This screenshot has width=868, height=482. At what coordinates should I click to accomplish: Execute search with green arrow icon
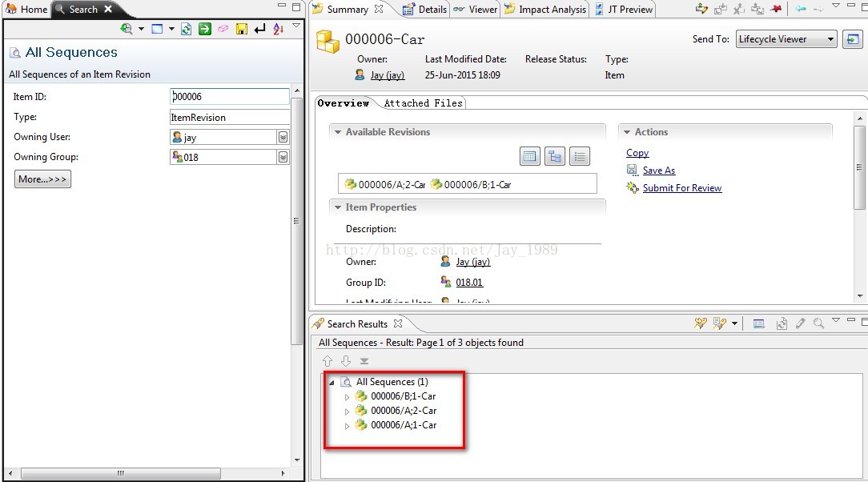pos(205,29)
